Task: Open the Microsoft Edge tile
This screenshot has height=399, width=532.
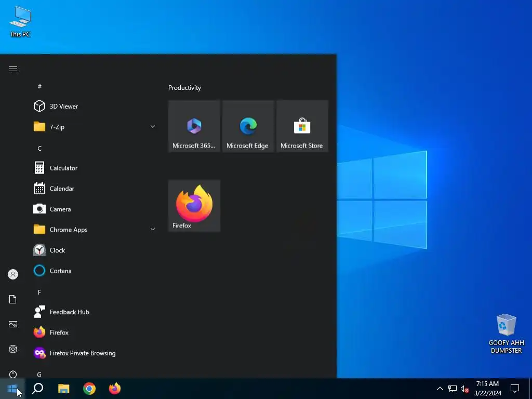Action: pyautogui.click(x=248, y=126)
